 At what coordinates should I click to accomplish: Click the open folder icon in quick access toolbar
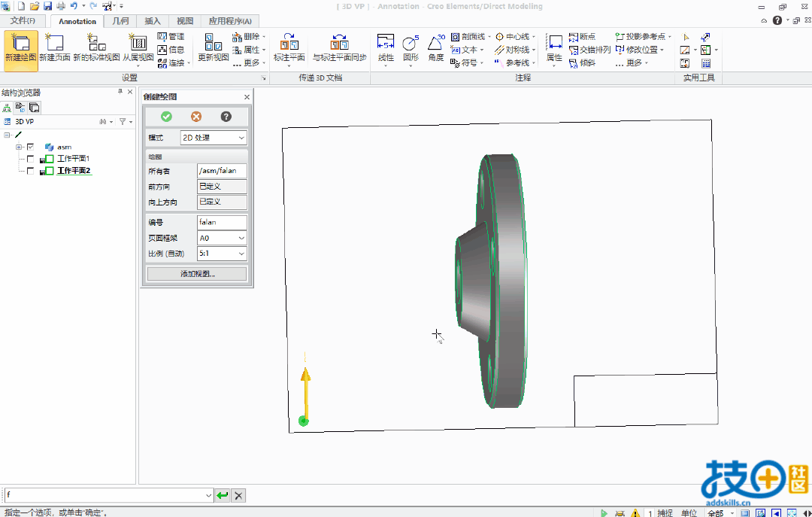[x=35, y=6]
